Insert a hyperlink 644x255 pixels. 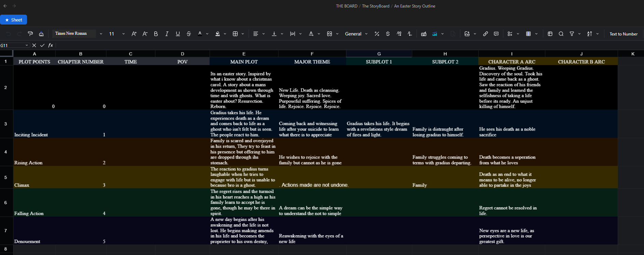(x=485, y=34)
